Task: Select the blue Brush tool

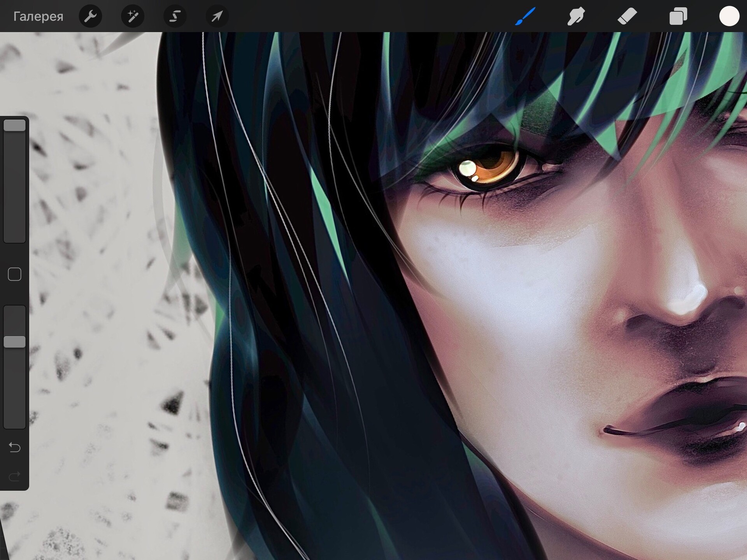Action: pos(525,16)
